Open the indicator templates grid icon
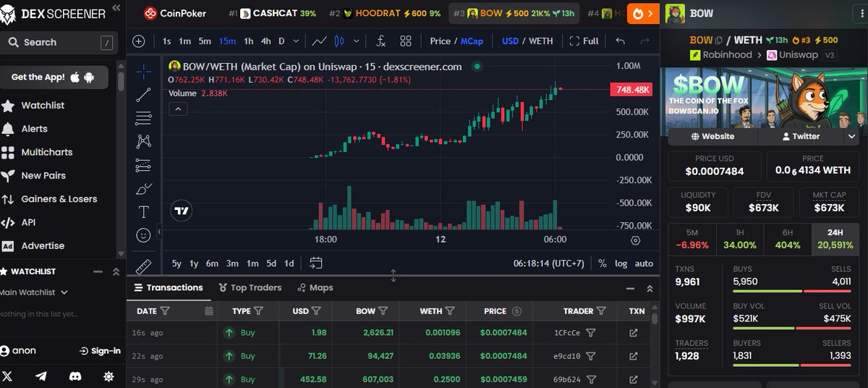The height and width of the screenshot is (388, 868). [405, 41]
